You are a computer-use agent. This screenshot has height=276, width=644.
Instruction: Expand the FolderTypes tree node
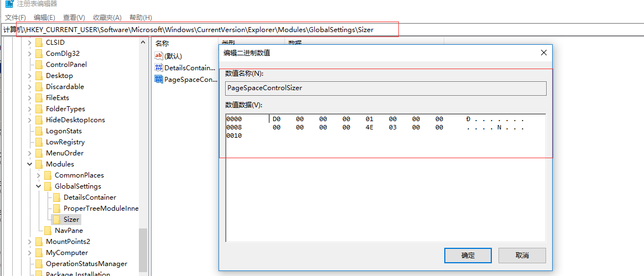click(29, 109)
